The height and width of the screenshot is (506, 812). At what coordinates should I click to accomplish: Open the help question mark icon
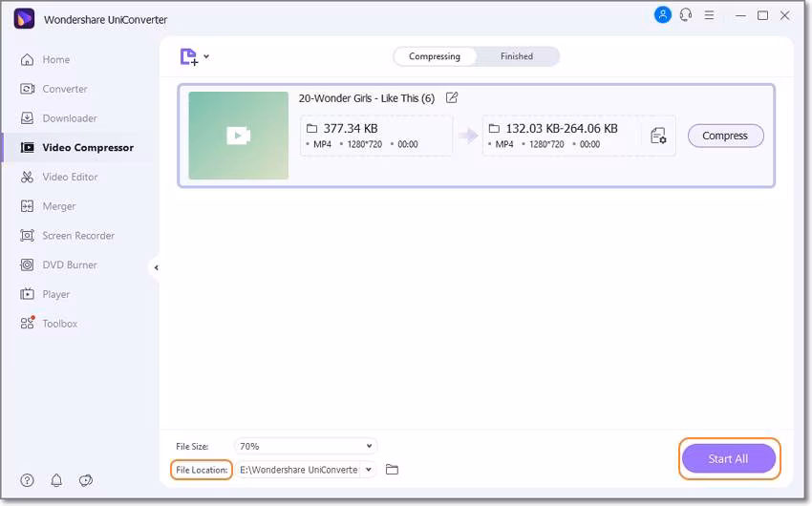click(27, 480)
